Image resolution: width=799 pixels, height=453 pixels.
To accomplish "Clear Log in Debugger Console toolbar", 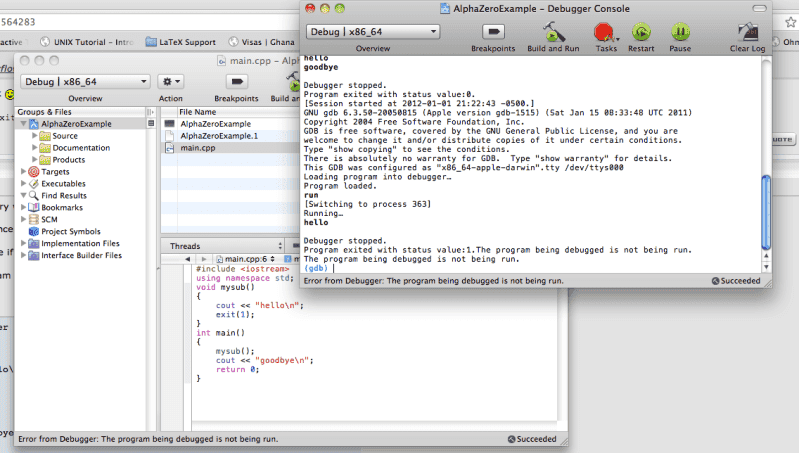I will [747, 33].
